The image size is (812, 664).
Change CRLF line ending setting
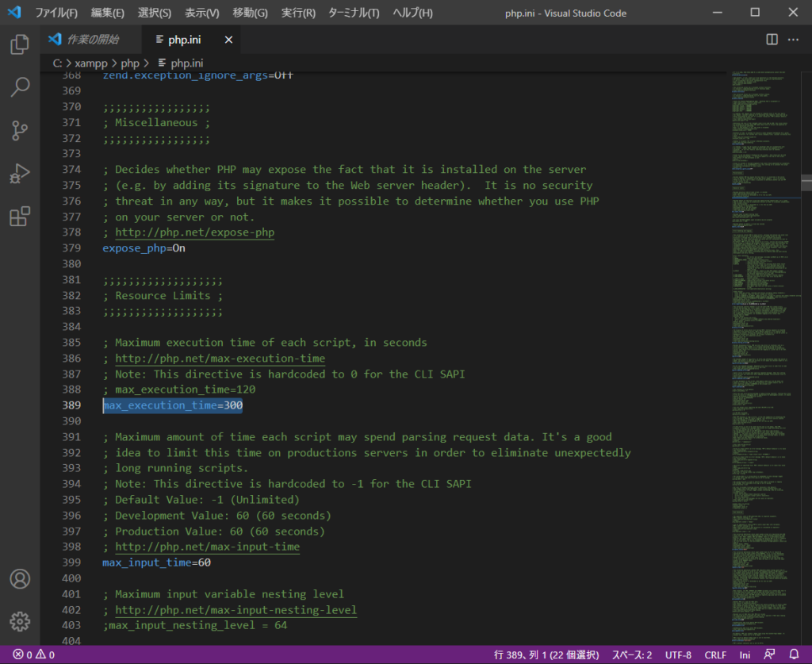pos(714,654)
